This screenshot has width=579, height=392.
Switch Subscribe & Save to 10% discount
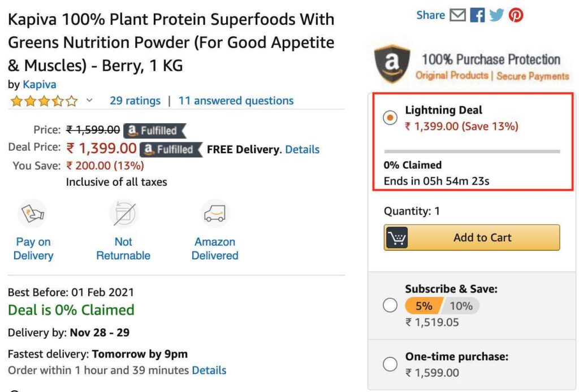tap(461, 305)
